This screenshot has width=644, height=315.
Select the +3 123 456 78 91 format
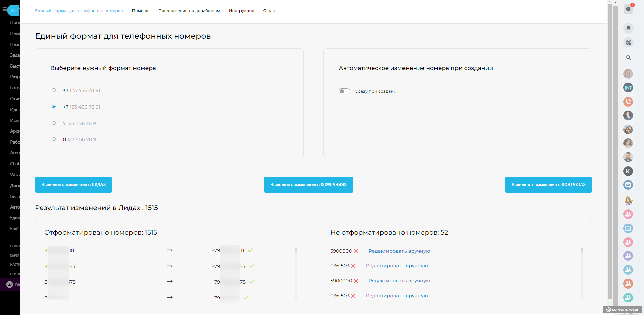coord(54,90)
